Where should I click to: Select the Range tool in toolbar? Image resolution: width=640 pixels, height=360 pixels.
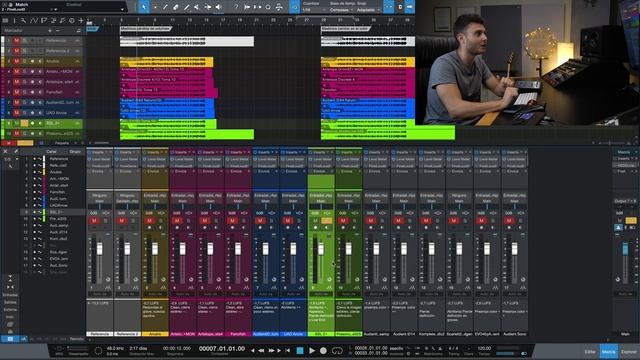coord(155,7)
